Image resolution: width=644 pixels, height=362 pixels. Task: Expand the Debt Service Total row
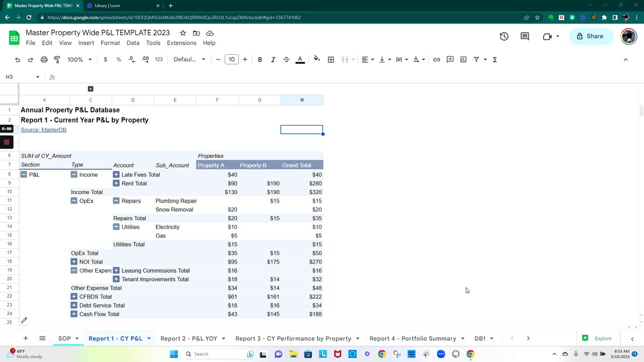74,305
